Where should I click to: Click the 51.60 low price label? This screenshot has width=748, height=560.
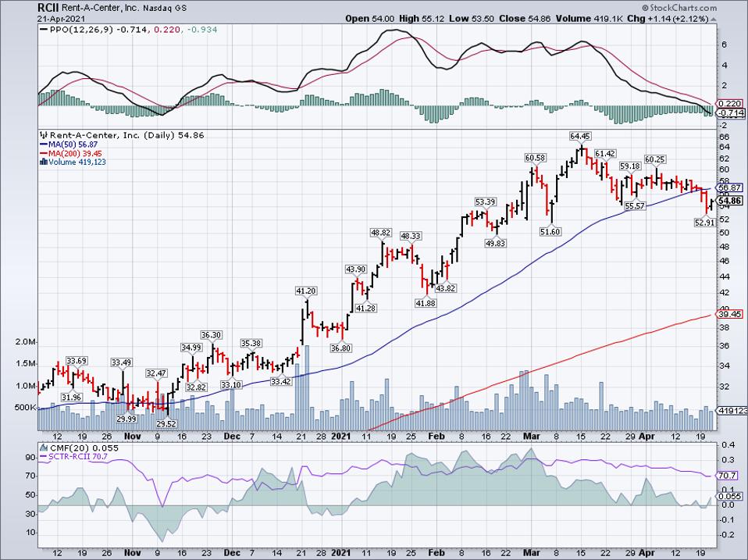click(550, 232)
